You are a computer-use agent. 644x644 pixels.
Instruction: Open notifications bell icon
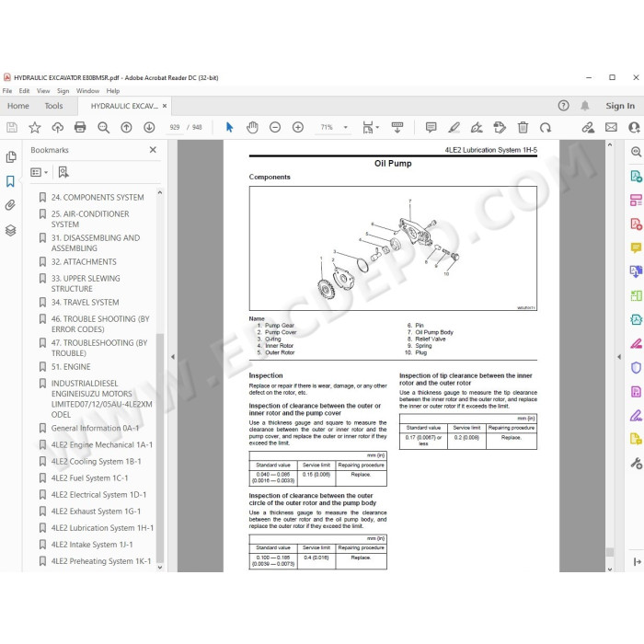click(585, 106)
